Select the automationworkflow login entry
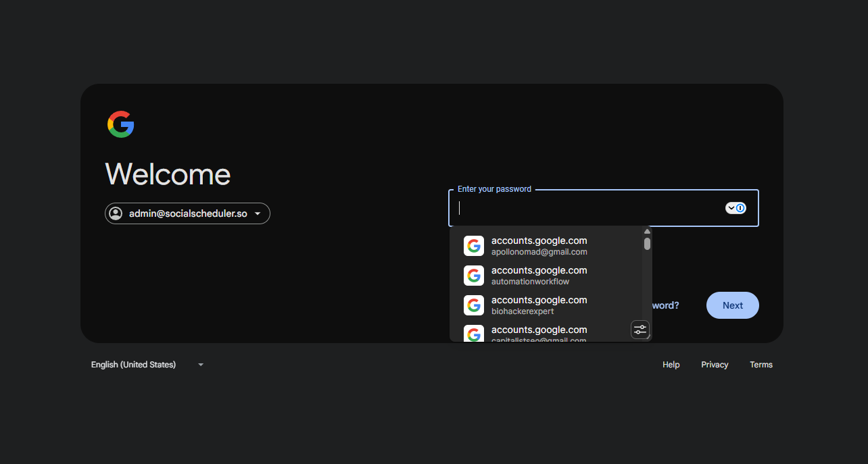Image resolution: width=868 pixels, height=464 pixels. (x=546, y=276)
